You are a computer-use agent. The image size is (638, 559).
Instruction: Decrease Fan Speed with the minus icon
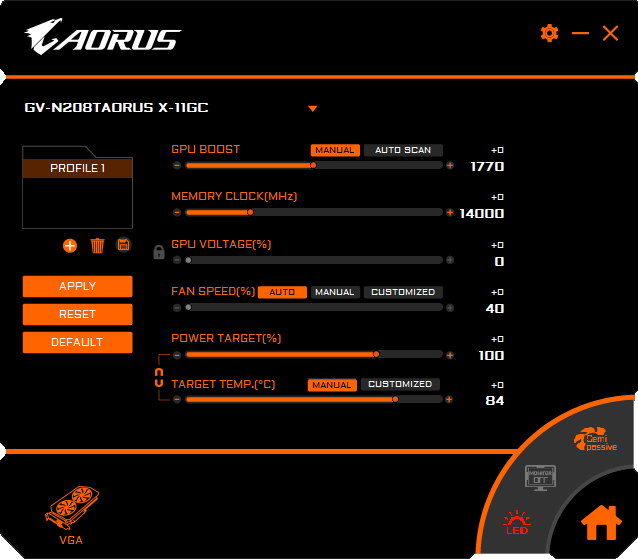[177, 308]
